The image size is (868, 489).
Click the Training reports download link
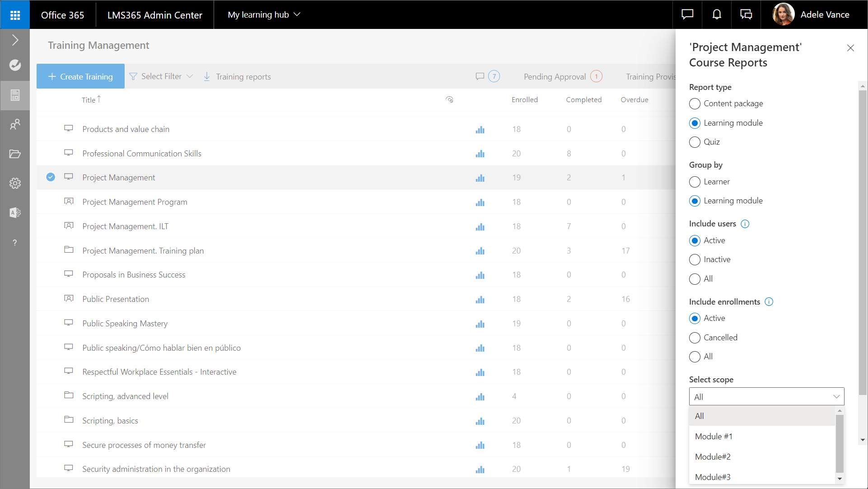point(238,77)
